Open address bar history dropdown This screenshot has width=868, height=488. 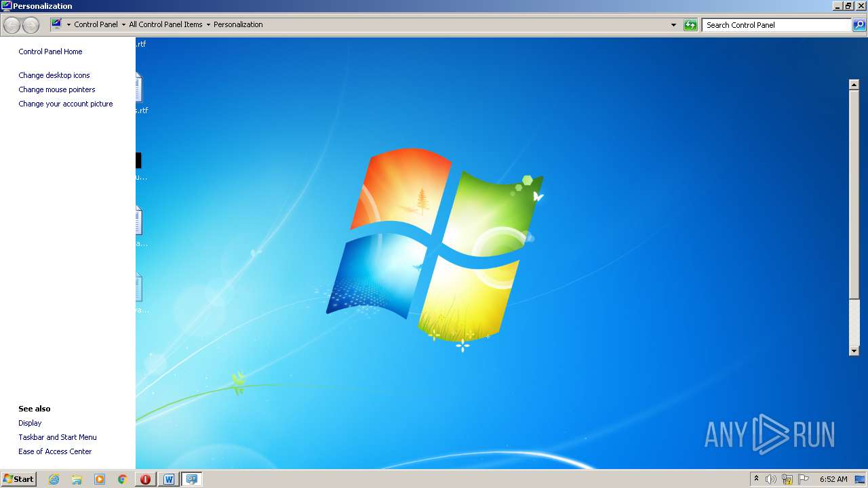tap(673, 25)
